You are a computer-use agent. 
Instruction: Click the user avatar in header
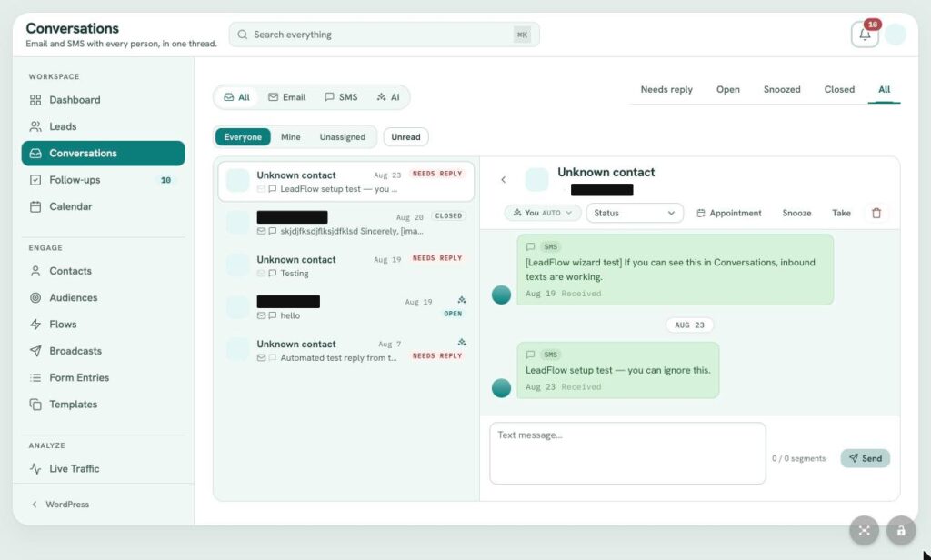(x=895, y=35)
